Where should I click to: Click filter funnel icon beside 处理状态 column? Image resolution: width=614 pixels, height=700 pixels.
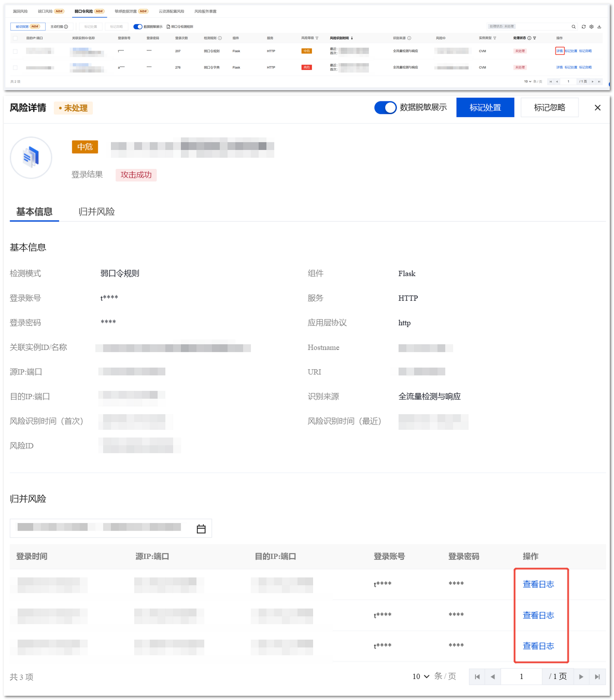click(535, 38)
